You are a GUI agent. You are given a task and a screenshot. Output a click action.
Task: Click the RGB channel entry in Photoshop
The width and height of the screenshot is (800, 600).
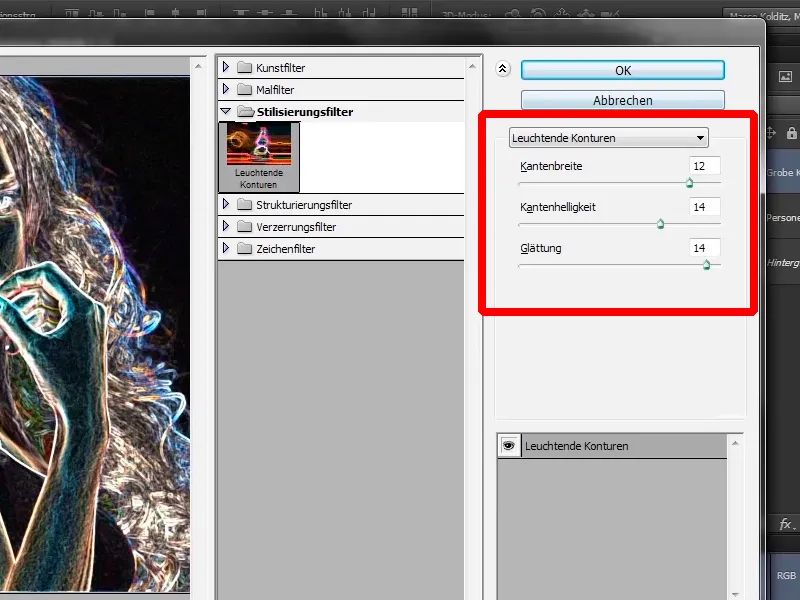pyautogui.click(x=786, y=576)
